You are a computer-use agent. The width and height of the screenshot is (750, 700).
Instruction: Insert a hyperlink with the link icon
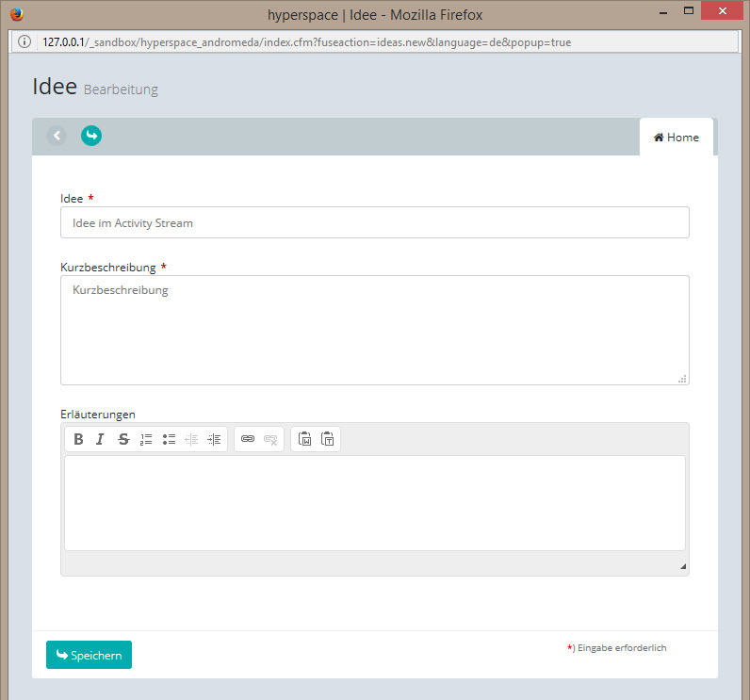[x=248, y=439]
